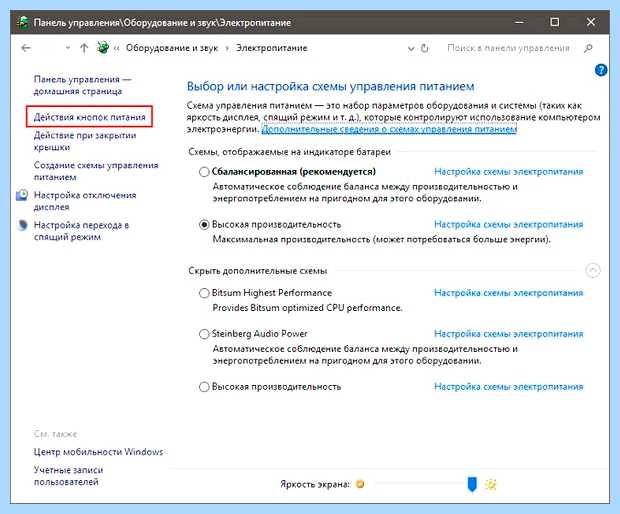Open plan settings for selected 'Высокая производительность'
This screenshot has height=514, width=620.
508,224
